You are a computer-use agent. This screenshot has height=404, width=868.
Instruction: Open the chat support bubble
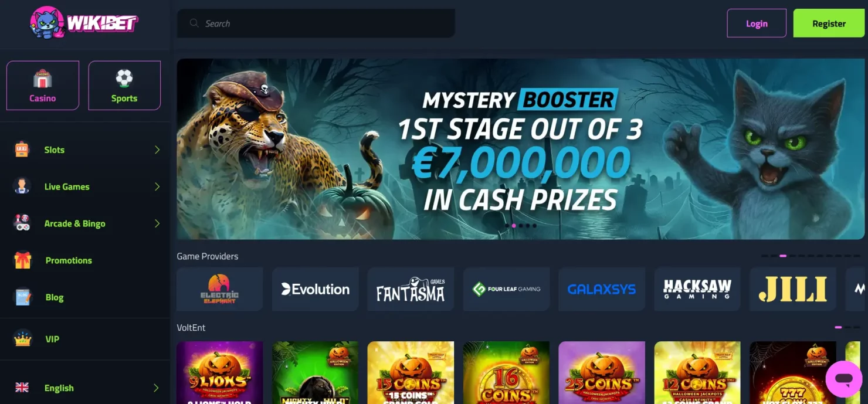(843, 379)
